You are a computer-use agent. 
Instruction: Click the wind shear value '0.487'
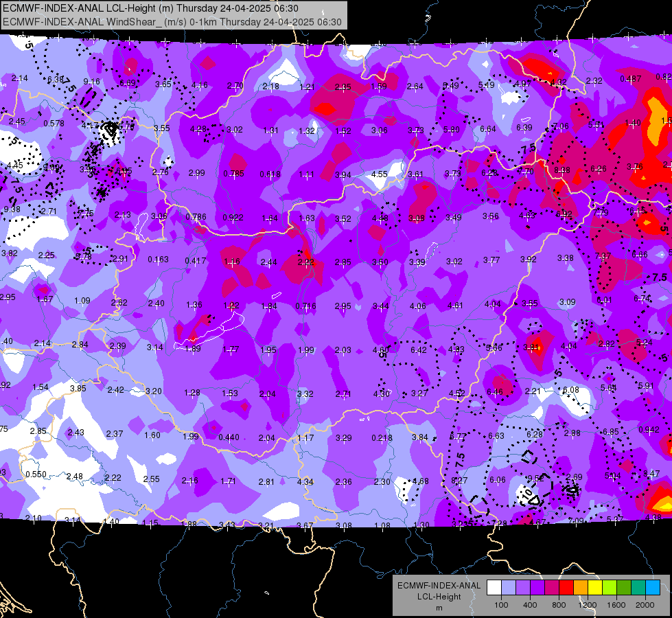[631, 79]
